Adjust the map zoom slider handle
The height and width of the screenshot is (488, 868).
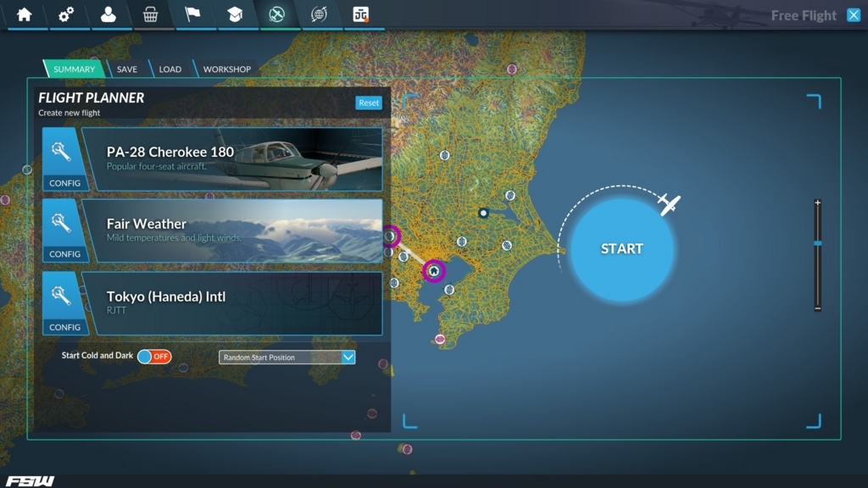click(x=818, y=243)
